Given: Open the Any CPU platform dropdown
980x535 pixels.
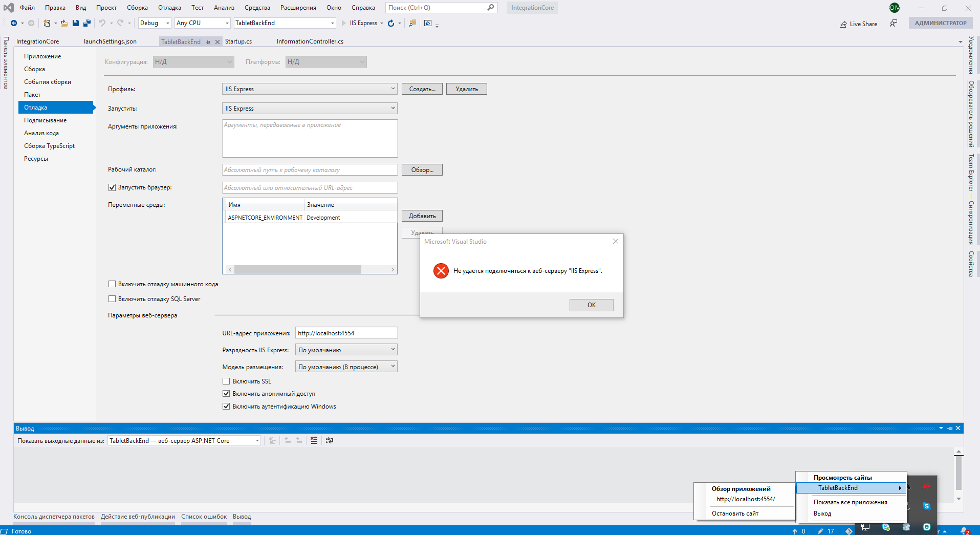Looking at the screenshot, I should [203, 23].
